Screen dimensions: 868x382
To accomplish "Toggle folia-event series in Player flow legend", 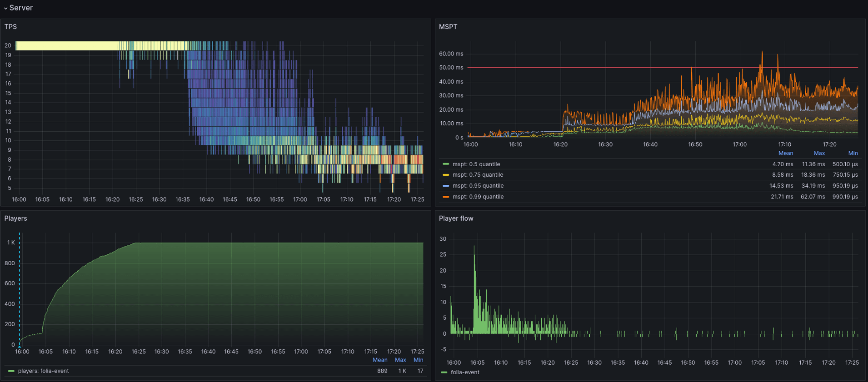I will (x=465, y=372).
